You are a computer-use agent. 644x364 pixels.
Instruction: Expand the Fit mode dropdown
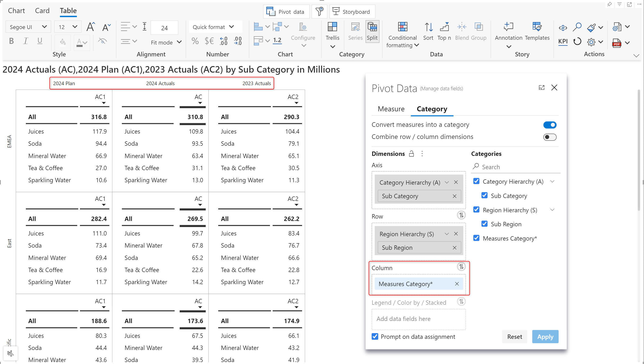coord(166,42)
